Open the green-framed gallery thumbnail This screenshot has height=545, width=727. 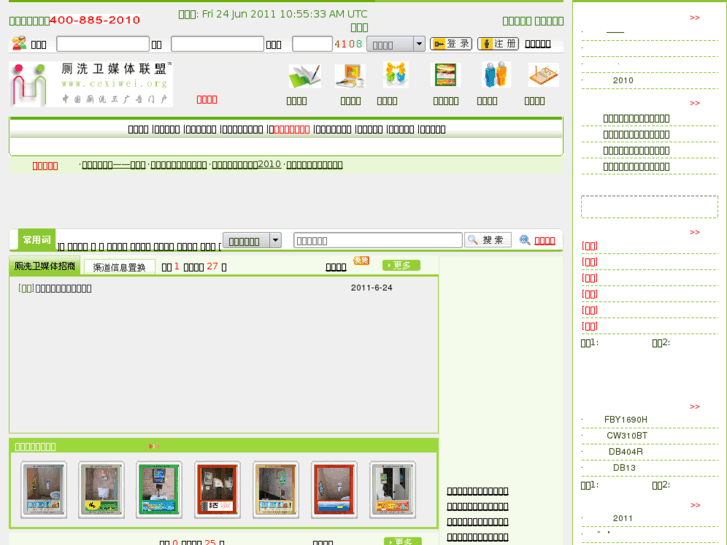coord(159,490)
